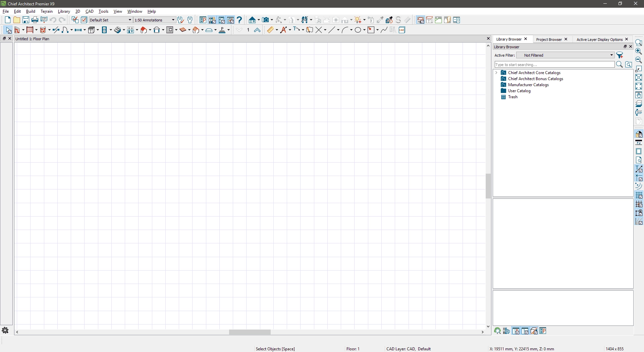Open the CAD menu

[x=90, y=11]
